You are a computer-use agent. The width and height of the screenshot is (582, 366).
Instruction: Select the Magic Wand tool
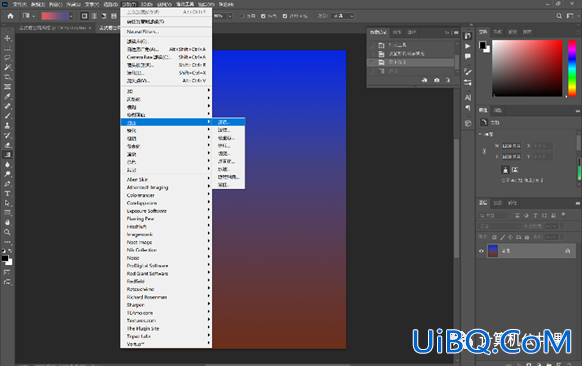7,68
